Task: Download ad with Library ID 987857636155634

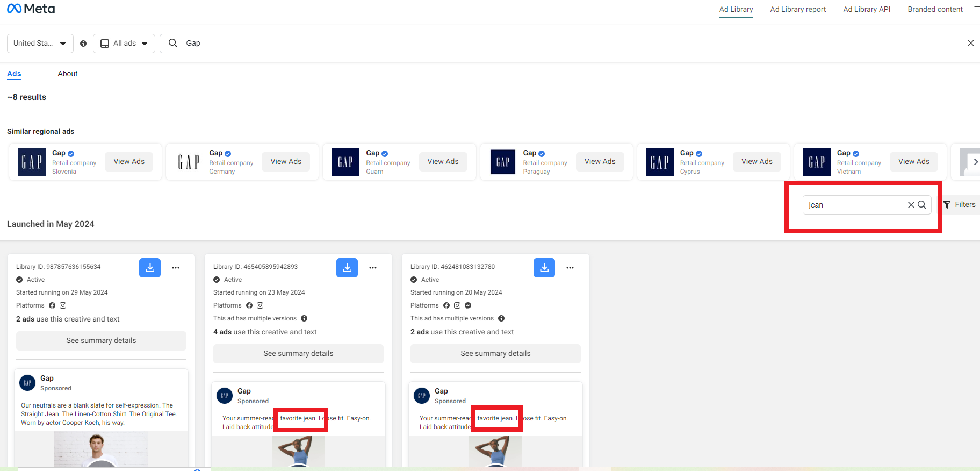Action: click(x=150, y=267)
